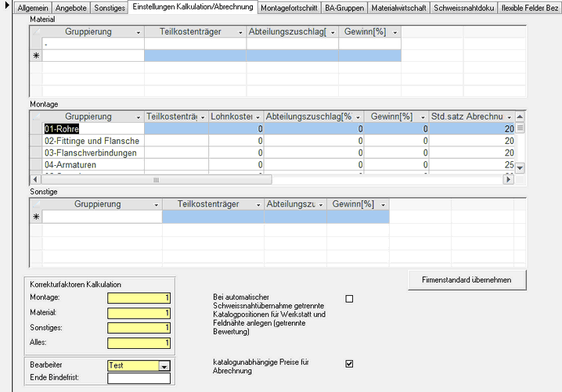The width and height of the screenshot is (562, 392).
Task: Switch to the Montagefortschritt tab
Action: tap(289, 7)
